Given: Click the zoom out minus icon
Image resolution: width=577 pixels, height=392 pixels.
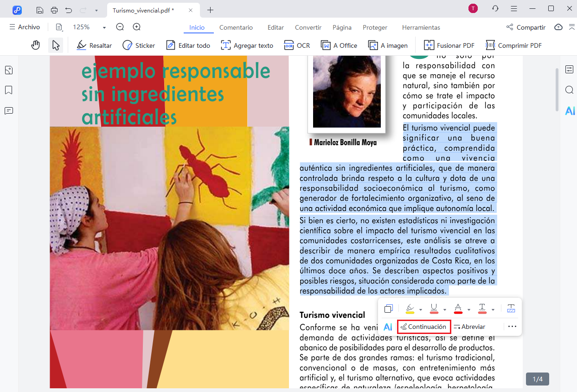Looking at the screenshot, I should point(120,27).
